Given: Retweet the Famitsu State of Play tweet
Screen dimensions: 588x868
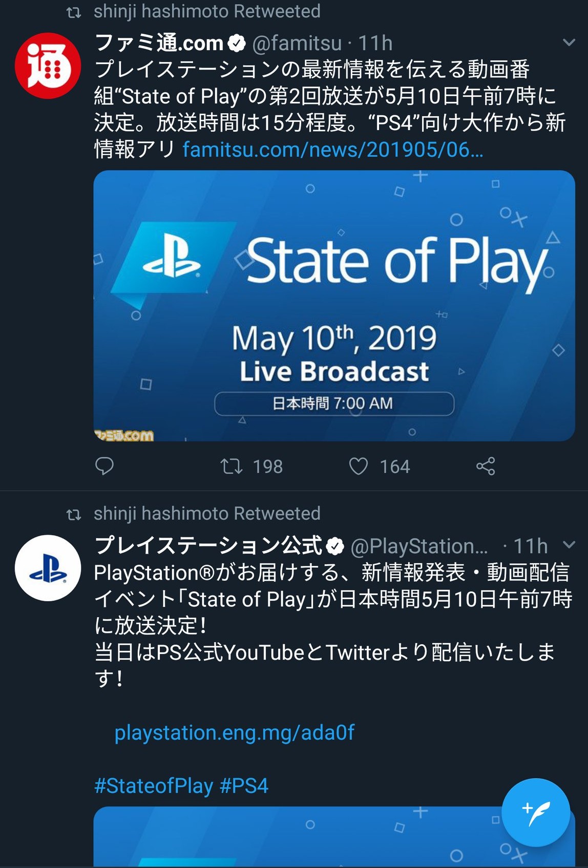Looking at the screenshot, I should tap(232, 466).
